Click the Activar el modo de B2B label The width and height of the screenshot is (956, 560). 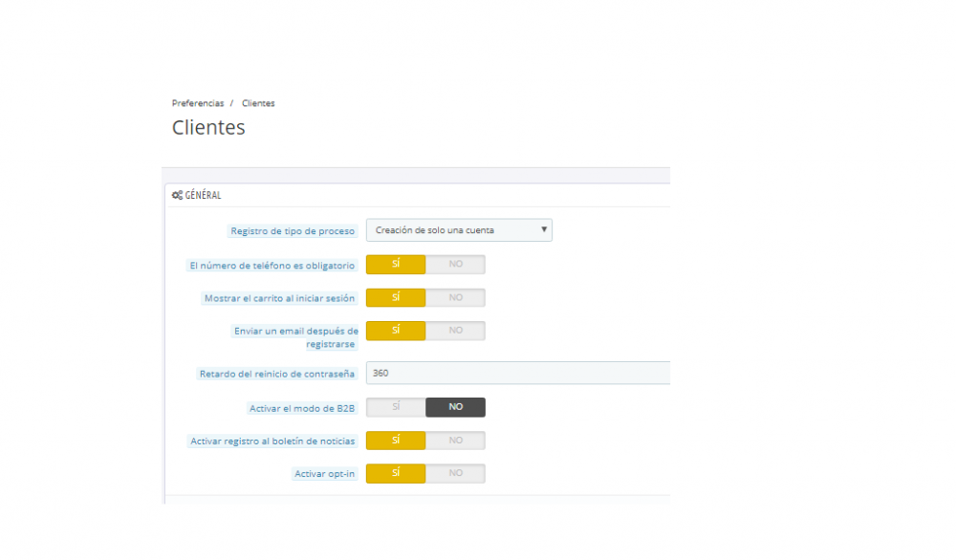click(302, 408)
